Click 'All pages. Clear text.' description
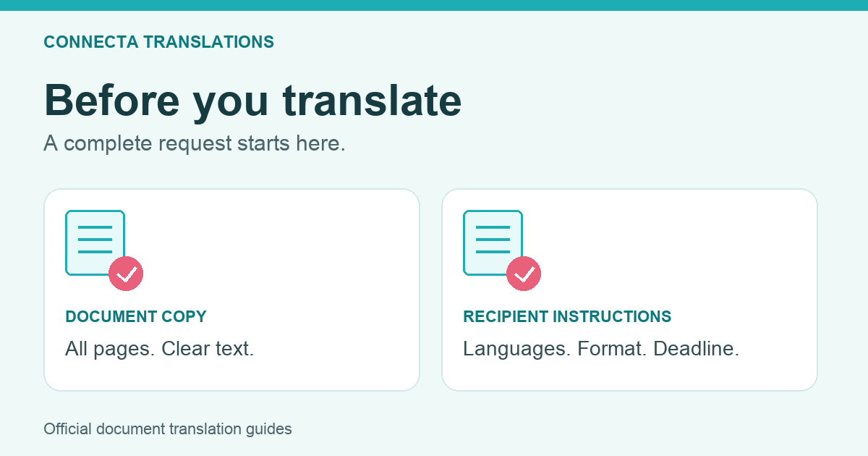Image resolution: width=868 pixels, height=456 pixels. [x=160, y=349]
